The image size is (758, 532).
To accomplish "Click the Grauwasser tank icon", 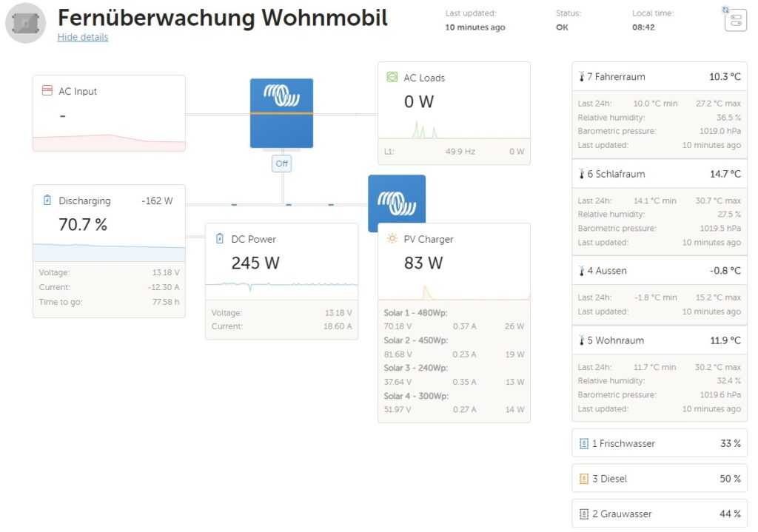I will click(584, 514).
